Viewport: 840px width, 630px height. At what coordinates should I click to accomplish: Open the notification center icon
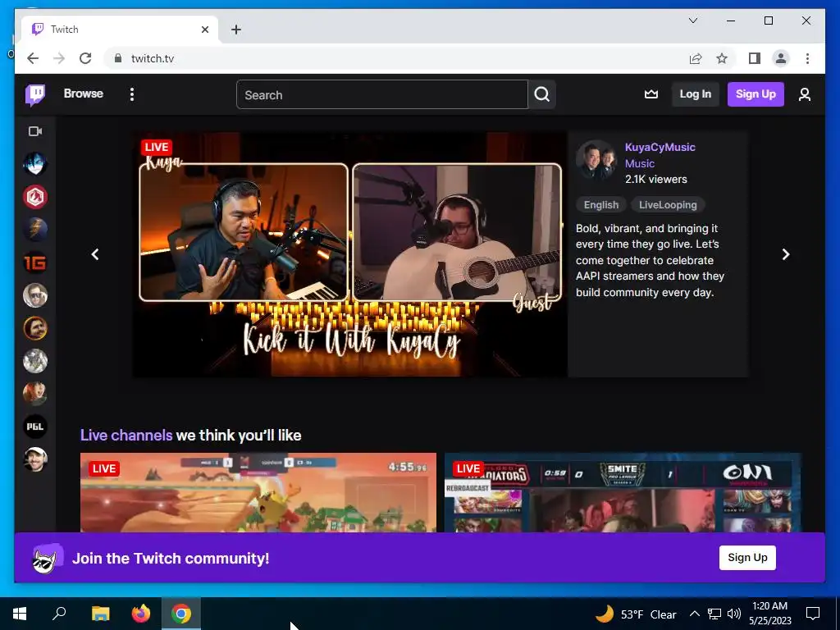(813, 614)
